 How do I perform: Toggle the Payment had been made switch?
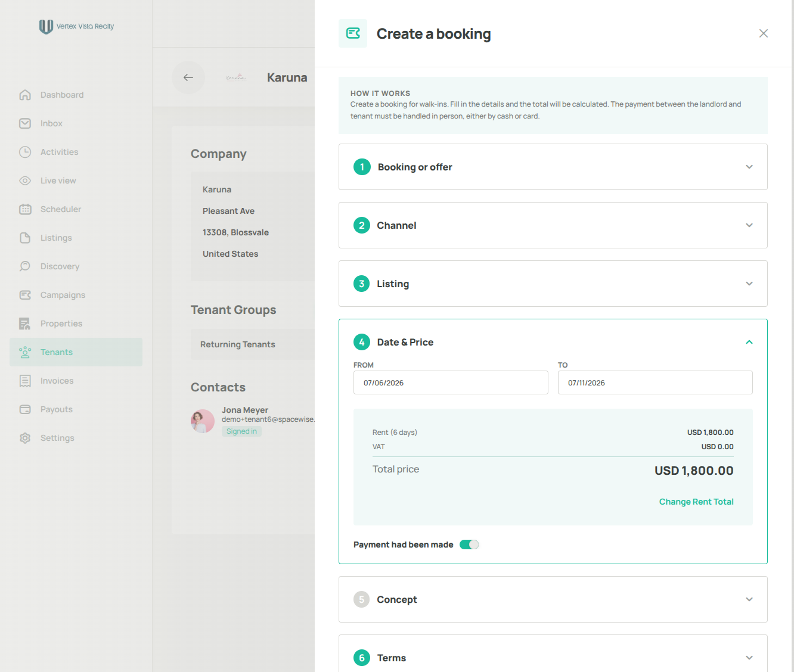pos(469,545)
